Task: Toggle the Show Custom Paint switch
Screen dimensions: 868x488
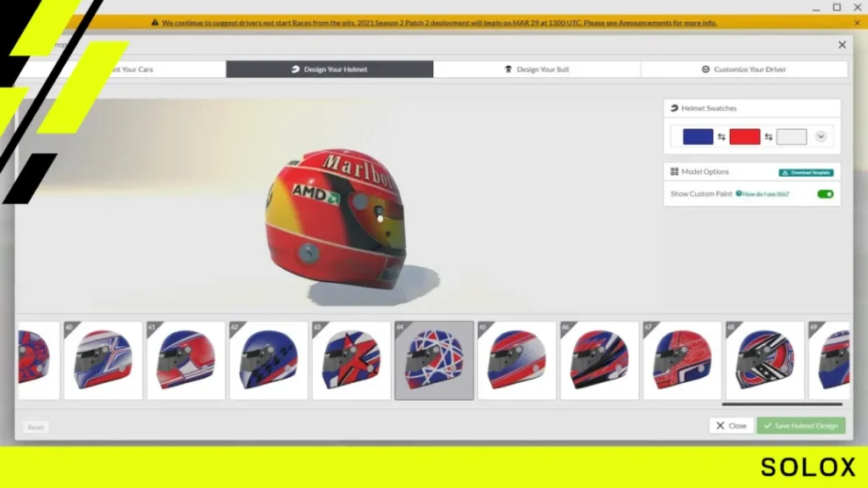Action: click(x=825, y=194)
